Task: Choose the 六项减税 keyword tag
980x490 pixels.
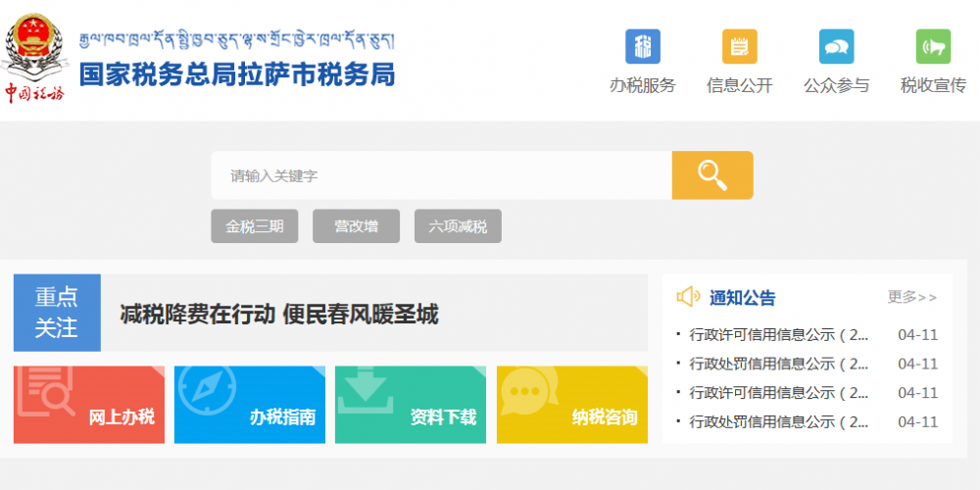Action: point(458,226)
